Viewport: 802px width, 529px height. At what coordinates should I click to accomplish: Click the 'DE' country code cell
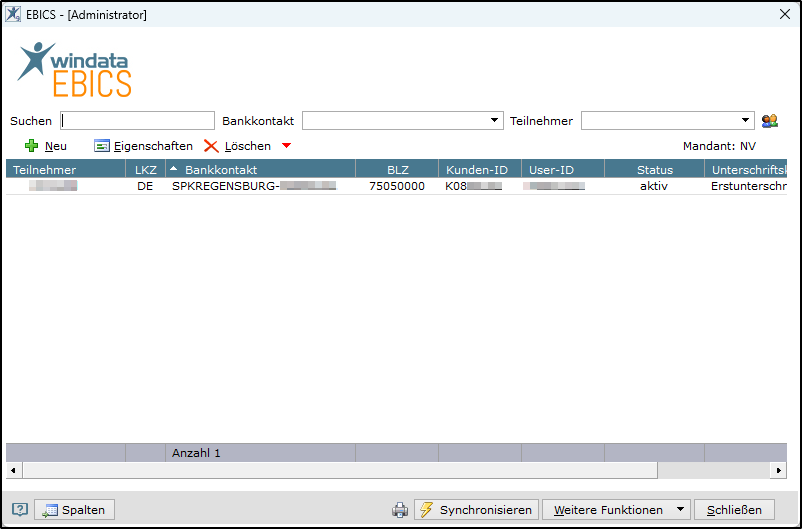[145, 186]
